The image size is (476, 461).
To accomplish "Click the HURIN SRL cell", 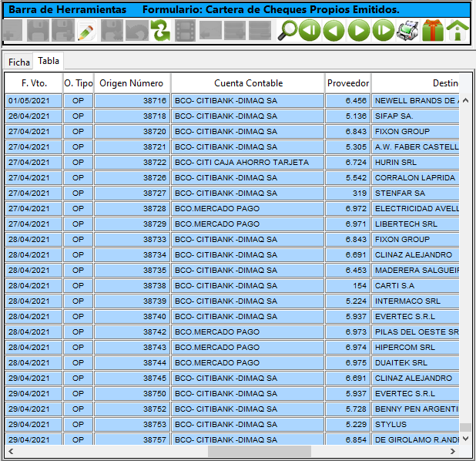I will coord(415,163).
